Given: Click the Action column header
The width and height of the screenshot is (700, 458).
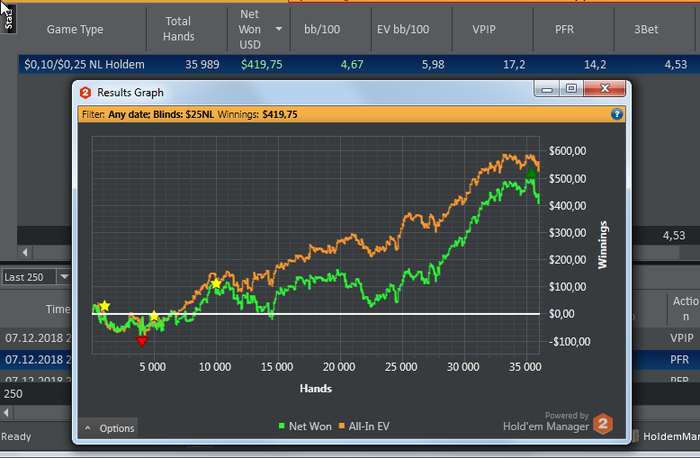Looking at the screenshot, I should (686, 308).
